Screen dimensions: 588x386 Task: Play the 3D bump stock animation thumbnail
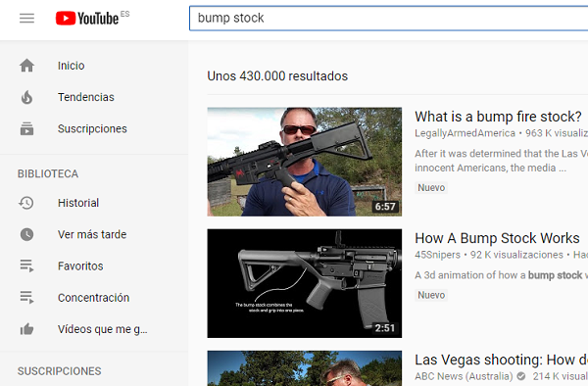[304, 283]
